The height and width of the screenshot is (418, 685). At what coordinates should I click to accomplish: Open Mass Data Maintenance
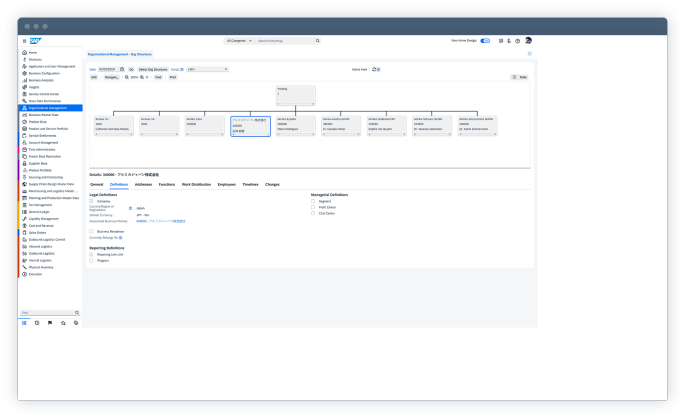[x=45, y=101]
